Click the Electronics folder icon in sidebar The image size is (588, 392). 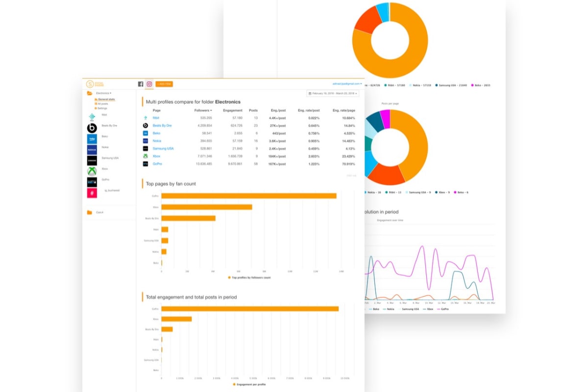pos(90,93)
